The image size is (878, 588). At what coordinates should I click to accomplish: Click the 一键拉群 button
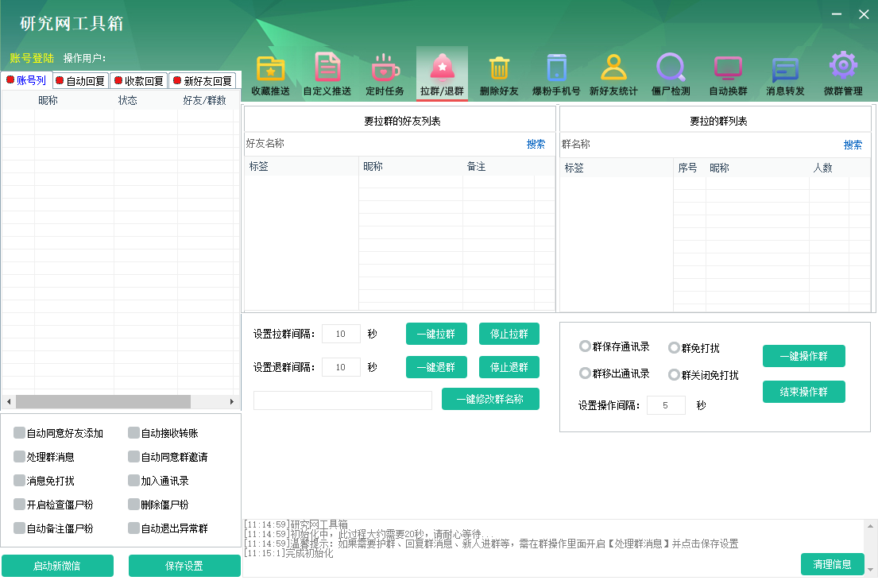pos(436,334)
